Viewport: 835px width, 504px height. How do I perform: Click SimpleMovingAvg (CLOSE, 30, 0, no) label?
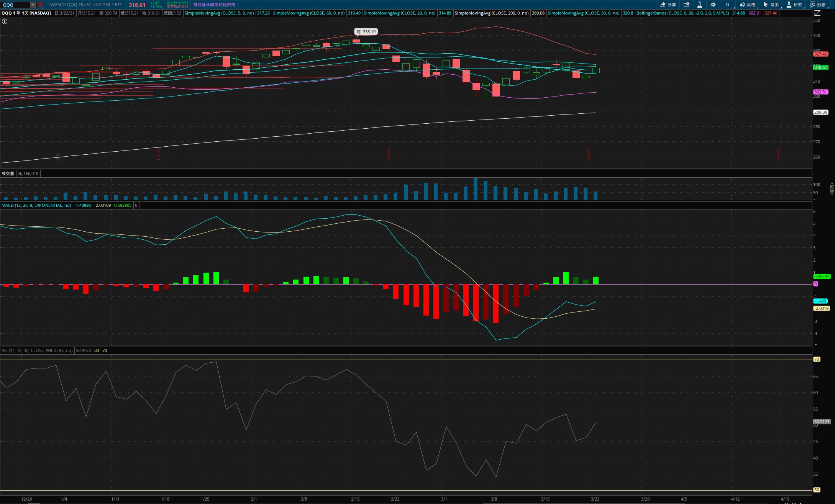[583, 13]
